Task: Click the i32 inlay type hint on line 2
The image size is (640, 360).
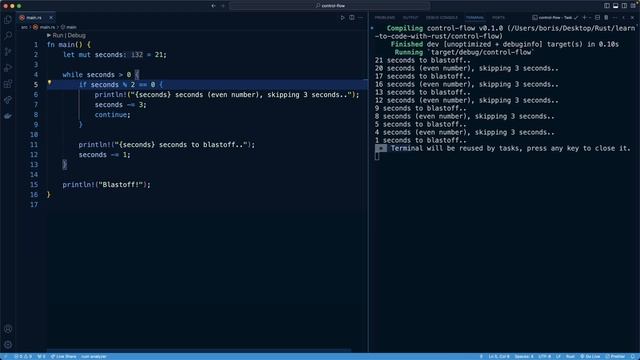Action: pyautogui.click(x=137, y=55)
